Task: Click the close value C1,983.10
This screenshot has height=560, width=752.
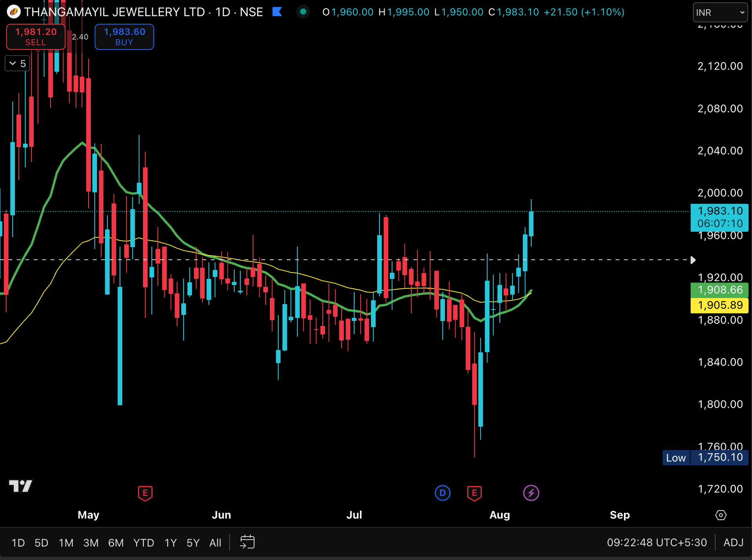Action: pyautogui.click(x=513, y=12)
